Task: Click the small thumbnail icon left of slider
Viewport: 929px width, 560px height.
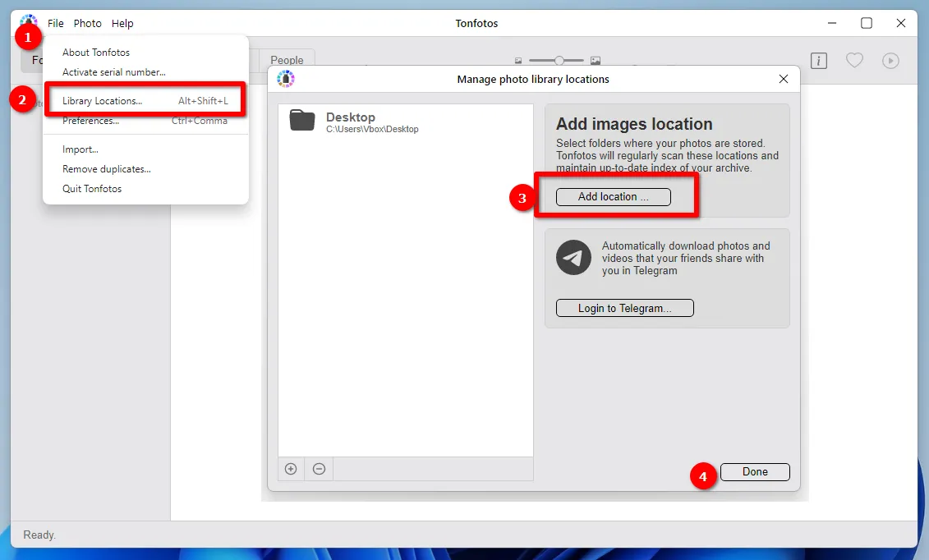Action: [518, 61]
